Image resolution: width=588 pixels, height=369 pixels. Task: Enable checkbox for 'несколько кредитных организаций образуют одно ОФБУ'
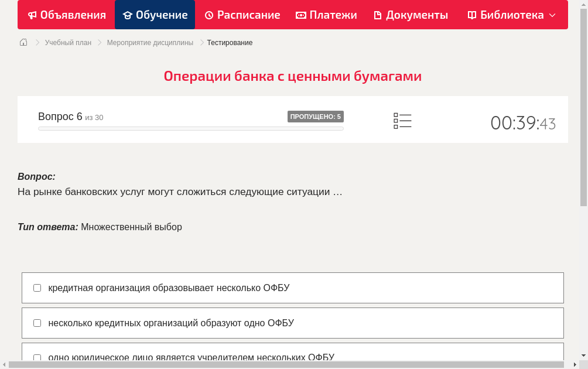37,323
